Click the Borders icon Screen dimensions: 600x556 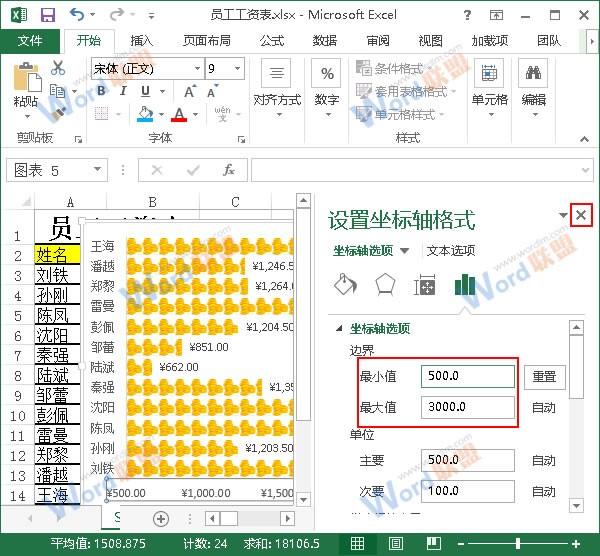click(101, 114)
